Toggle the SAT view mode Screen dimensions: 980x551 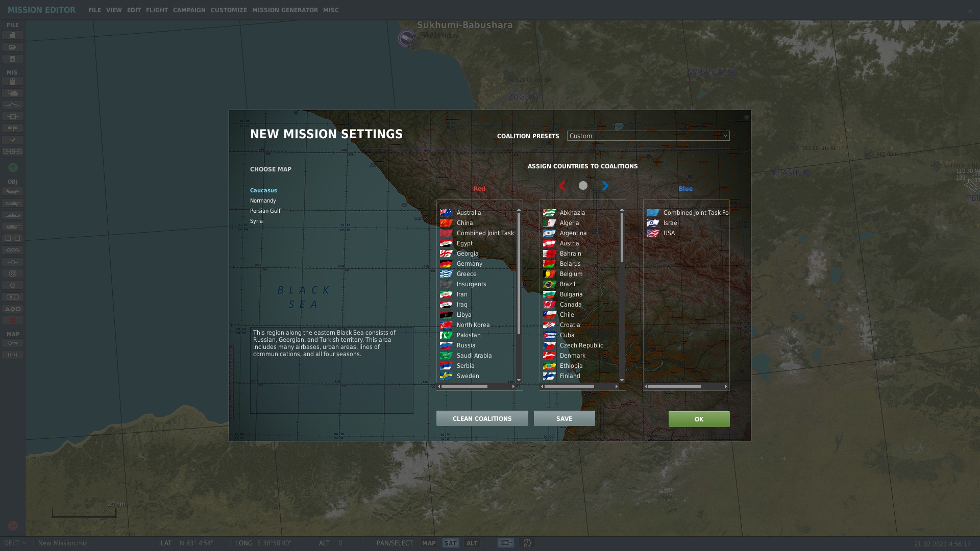pos(450,543)
